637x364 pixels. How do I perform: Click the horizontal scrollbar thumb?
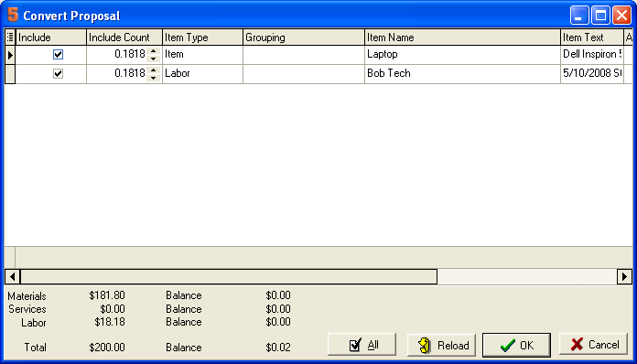pos(229,277)
